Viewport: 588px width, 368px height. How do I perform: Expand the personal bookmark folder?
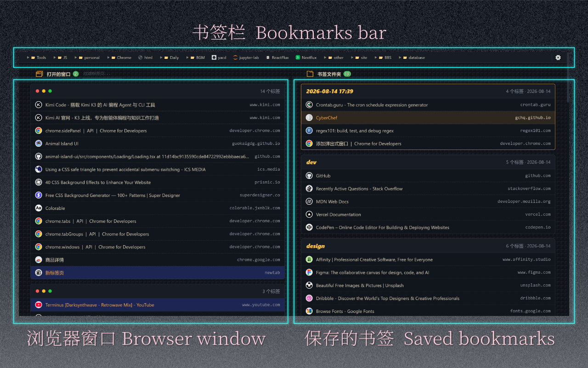coord(86,57)
